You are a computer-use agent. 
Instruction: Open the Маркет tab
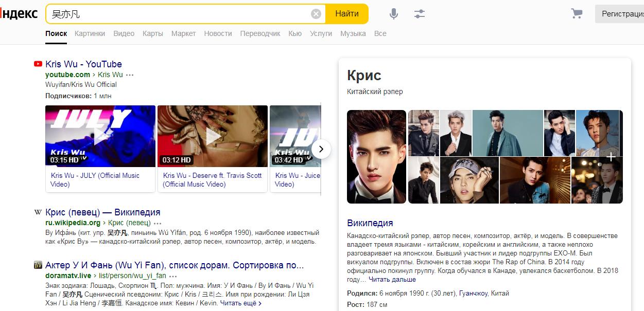(x=184, y=33)
